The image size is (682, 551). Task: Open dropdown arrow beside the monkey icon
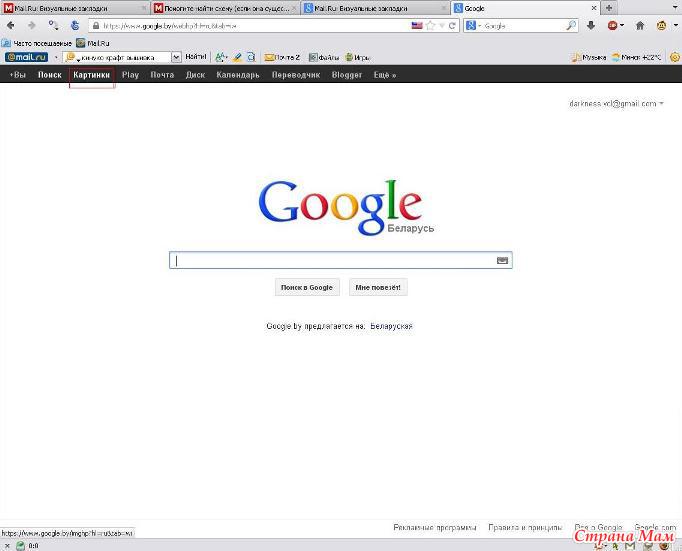point(675,26)
